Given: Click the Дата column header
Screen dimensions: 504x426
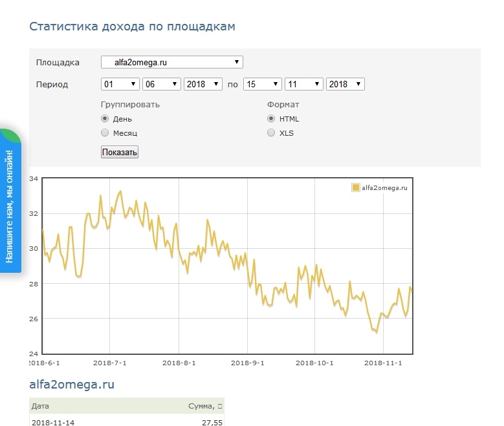Looking at the screenshot, I should pyautogui.click(x=40, y=406).
